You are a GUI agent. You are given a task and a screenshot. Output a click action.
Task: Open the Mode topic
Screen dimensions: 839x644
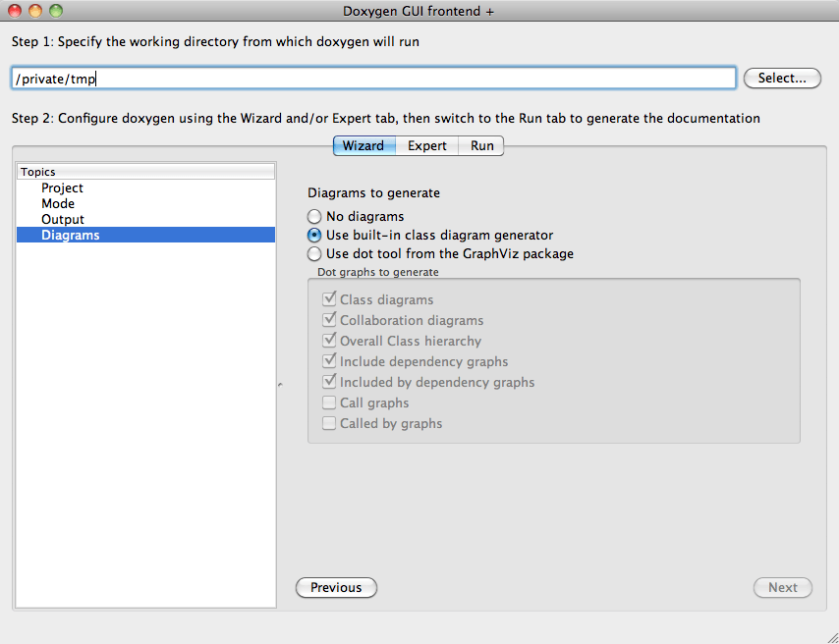point(145,204)
